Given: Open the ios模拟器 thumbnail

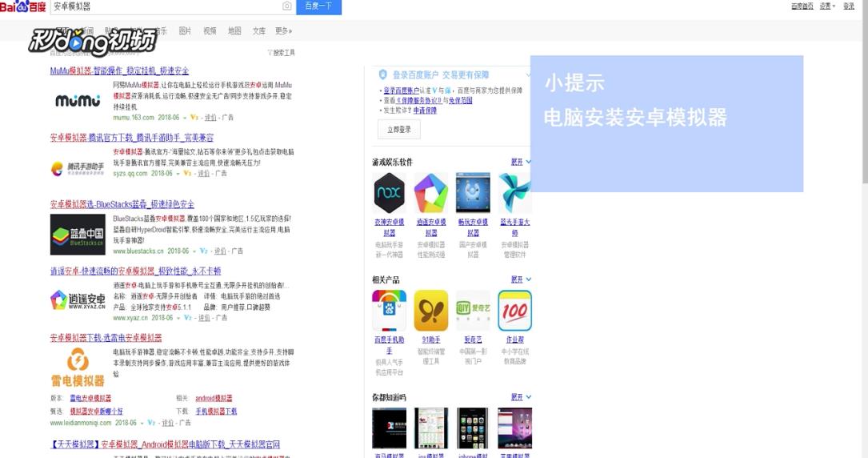Looking at the screenshot, I should (430, 428).
